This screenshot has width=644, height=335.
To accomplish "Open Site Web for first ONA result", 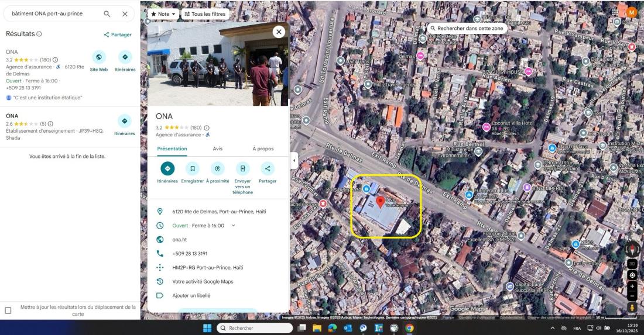I will (99, 57).
